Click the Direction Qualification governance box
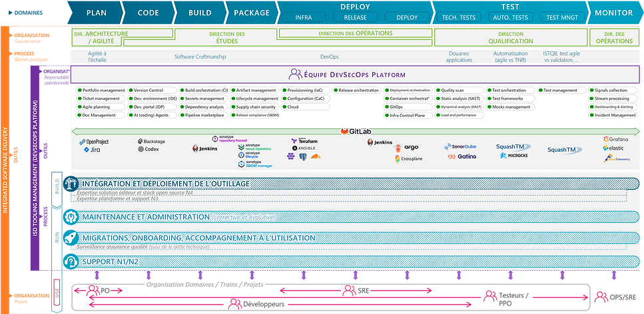 [x=511, y=37]
